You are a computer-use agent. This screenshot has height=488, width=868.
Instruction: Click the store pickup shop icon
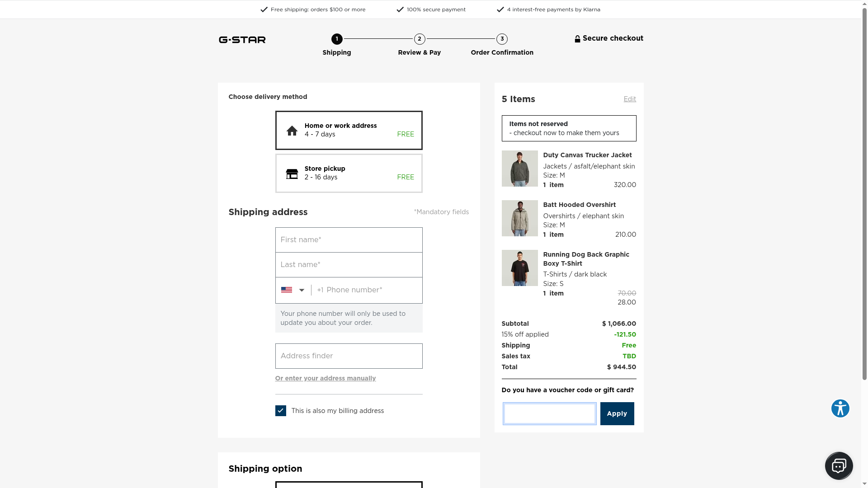(x=292, y=174)
